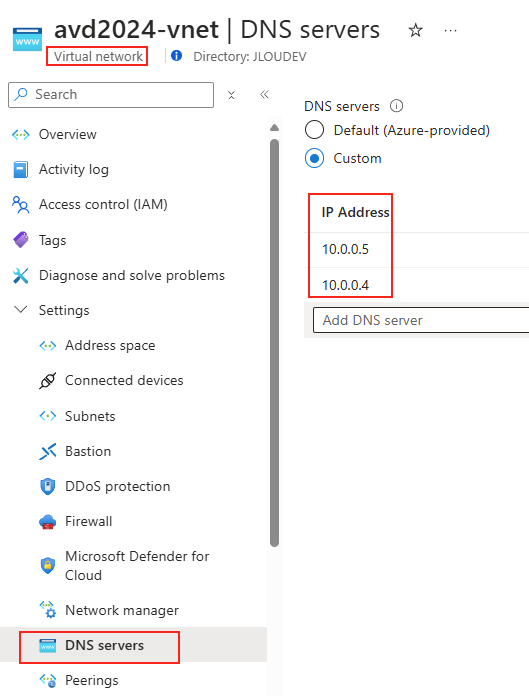Favorite the page with the star icon
529x696 pixels.
point(415,31)
